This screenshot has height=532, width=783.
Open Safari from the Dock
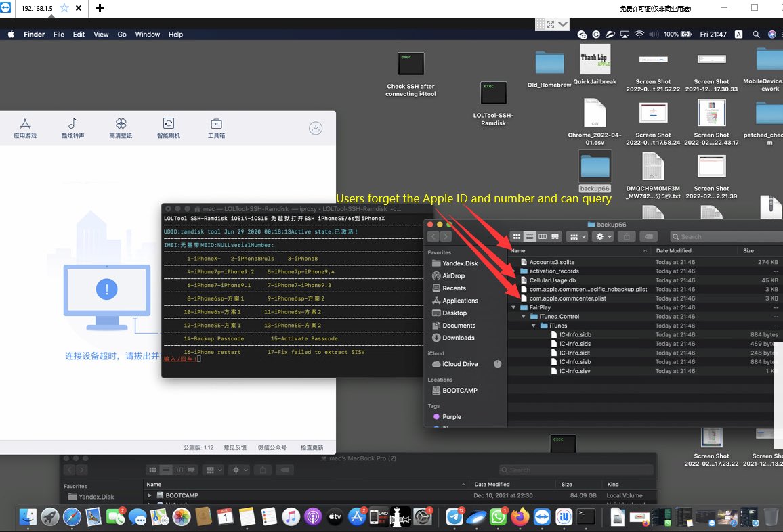(x=72, y=517)
